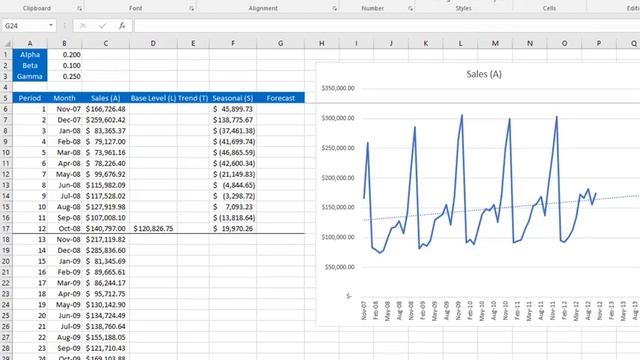Image resolution: width=640 pixels, height=360 pixels.
Task: Expand the Name Box dropdown arrow
Action: (51, 26)
